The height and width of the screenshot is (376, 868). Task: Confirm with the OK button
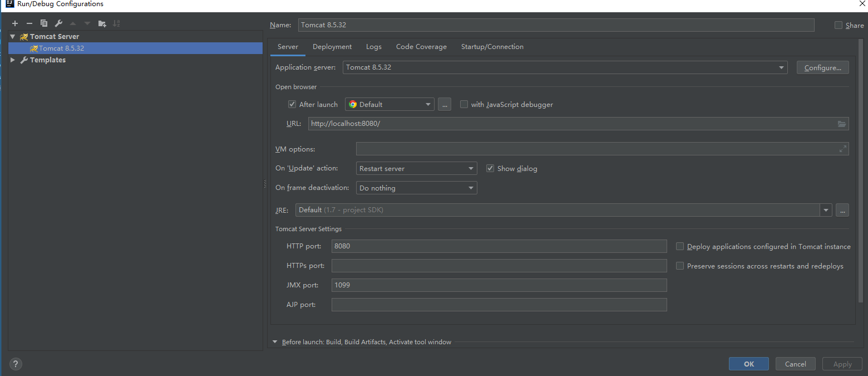coord(749,364)
